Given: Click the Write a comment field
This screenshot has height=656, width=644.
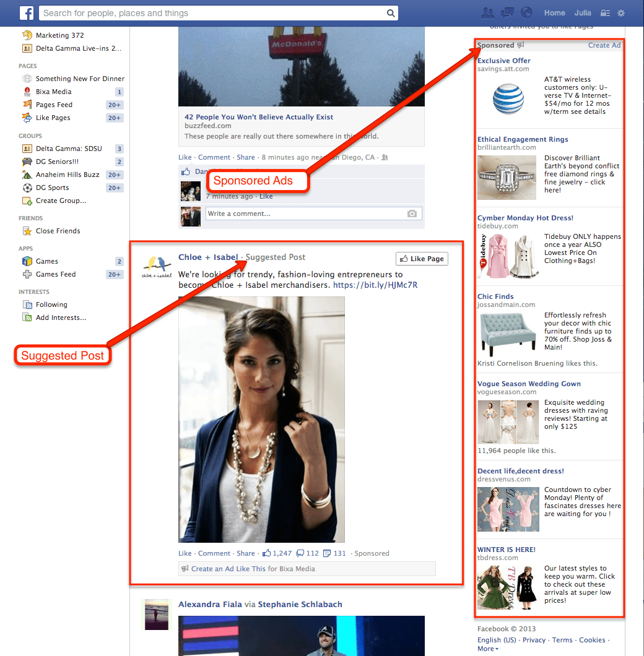Looking at the screenshot, I should (x=313, y=214).
